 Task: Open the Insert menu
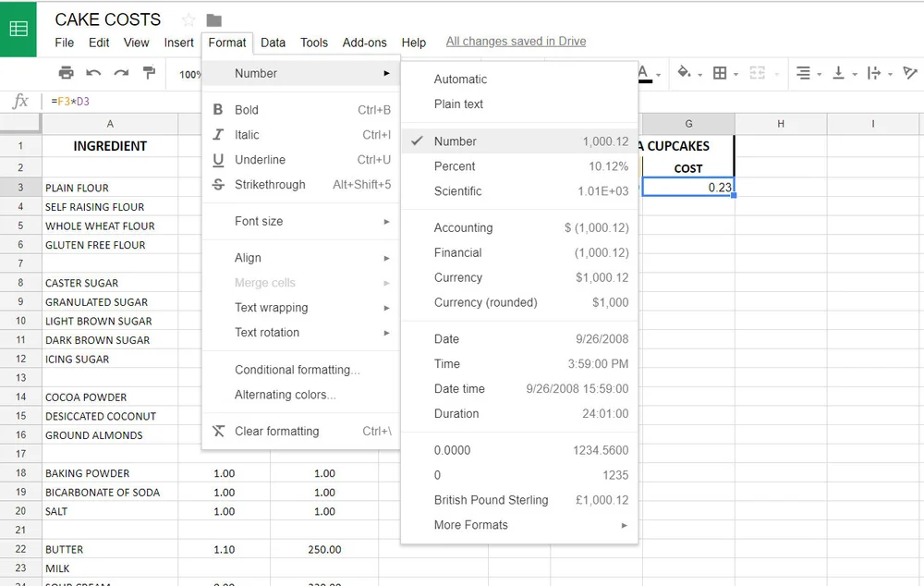point(178,43)
